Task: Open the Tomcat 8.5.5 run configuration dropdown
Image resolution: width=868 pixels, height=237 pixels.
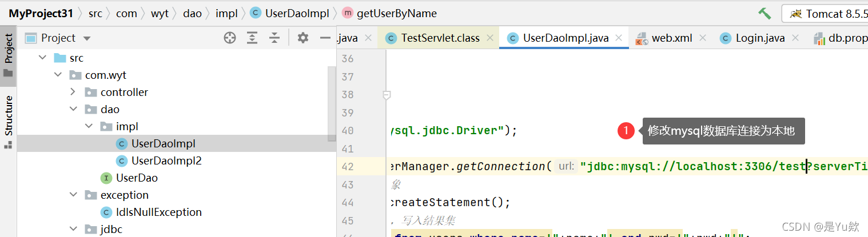Action: (x=825, y=13)
